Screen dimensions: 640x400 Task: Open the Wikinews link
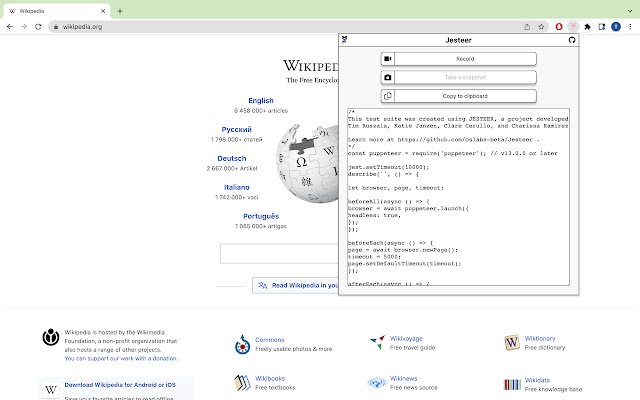pyautogui.click(x=403, y=378)
